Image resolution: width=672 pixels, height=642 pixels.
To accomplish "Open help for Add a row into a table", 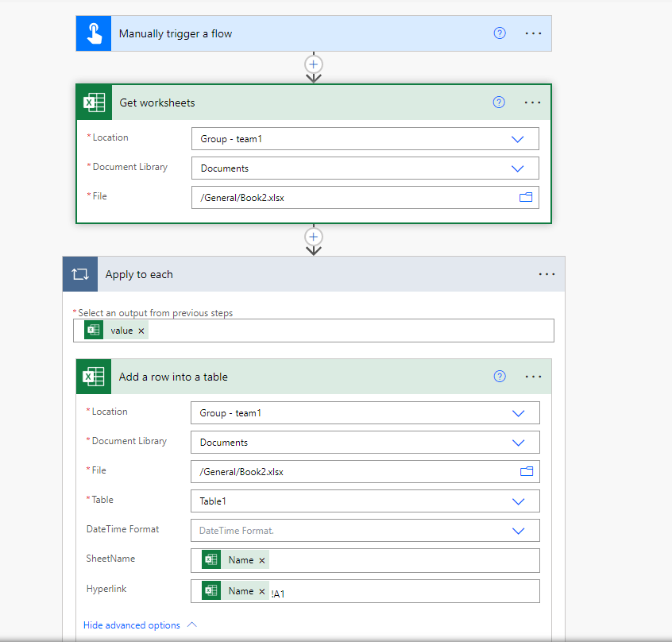I will [500, 377].
